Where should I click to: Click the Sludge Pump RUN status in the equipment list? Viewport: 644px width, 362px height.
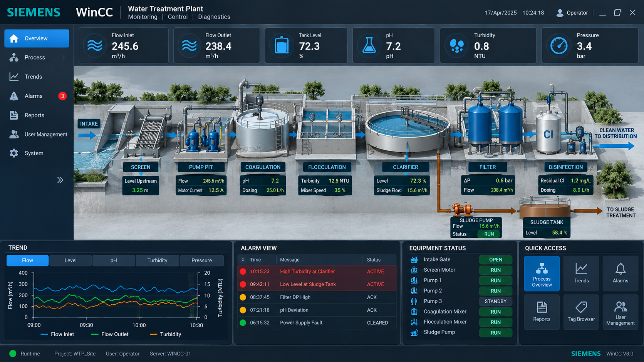point(496,333)
